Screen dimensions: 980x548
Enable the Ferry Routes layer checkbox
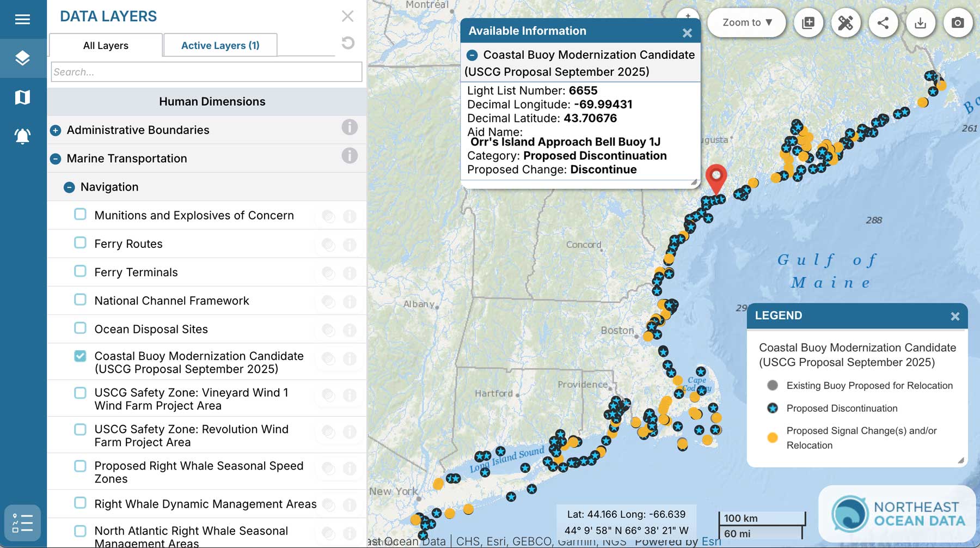tap(80, 243)
